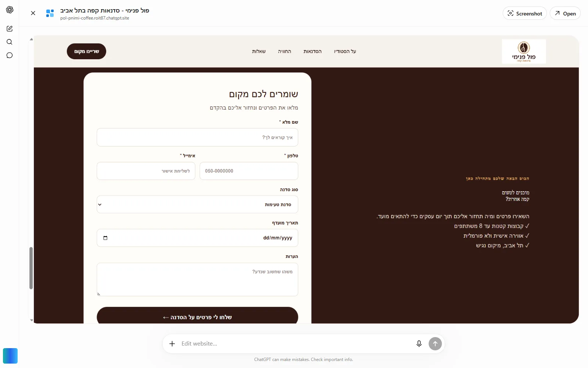588x368 pixels.
Task: Open the על הסטודיו navigation item
Action: pyautogui.click(x=345, y=52)
